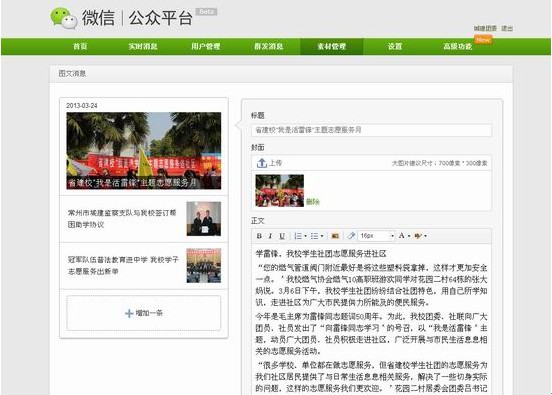This screenshot has width=552, height=395.
Task: Click the eraser clear-formatting icon
Action: click(x=351, y=236)
